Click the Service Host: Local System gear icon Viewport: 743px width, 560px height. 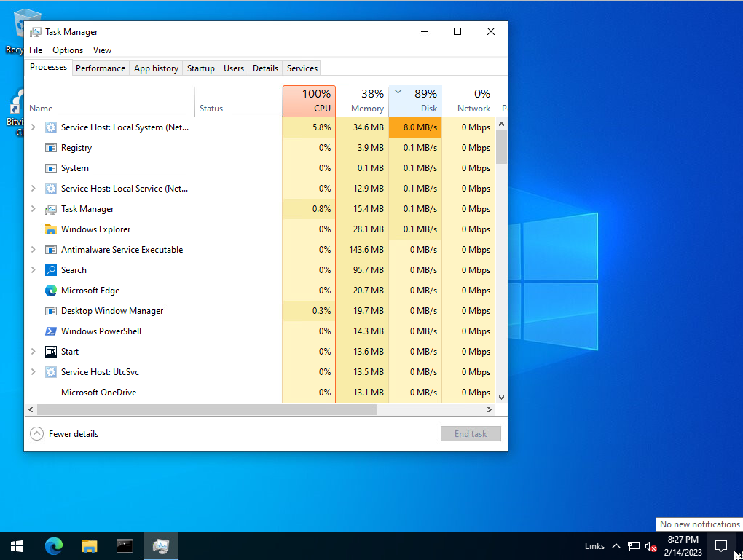(51, 127)
